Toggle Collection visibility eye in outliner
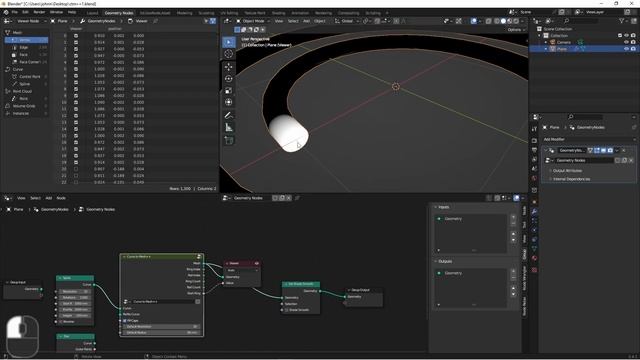The width and height of the screenshot is (640, 360). (626, 36)
